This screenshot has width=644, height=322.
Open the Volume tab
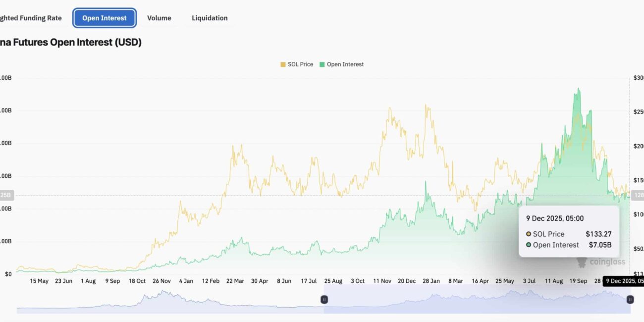pos(159,18)
